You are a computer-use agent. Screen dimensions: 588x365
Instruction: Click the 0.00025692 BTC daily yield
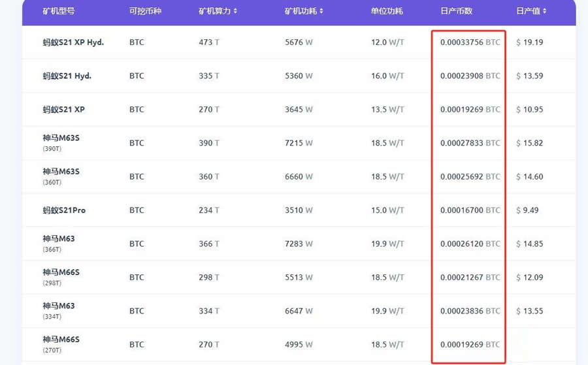pos(470,176)
